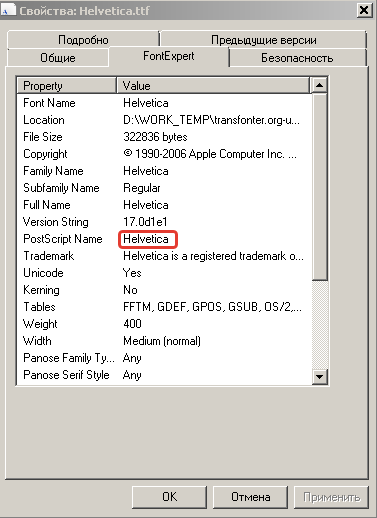Click the scroll up arrow of the property list
This screenshot has height=518, width=377.
click(x=319, y=85)
